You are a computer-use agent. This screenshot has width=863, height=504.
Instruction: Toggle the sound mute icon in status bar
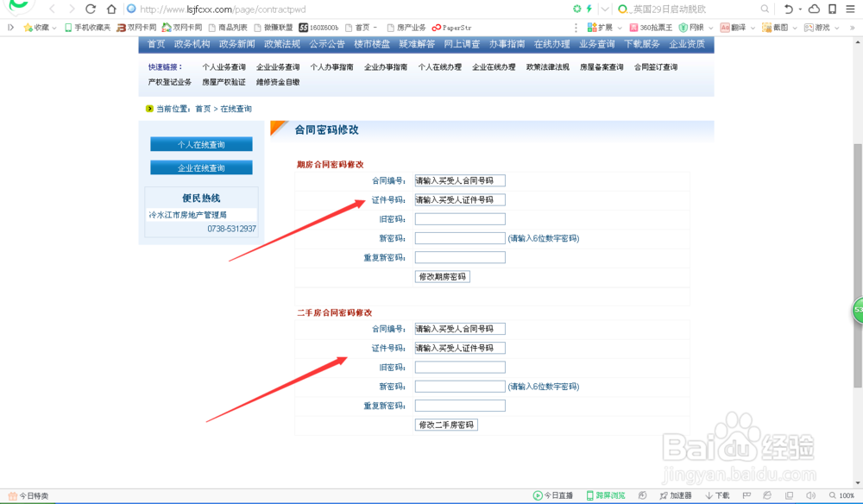(x=810, y=495)
